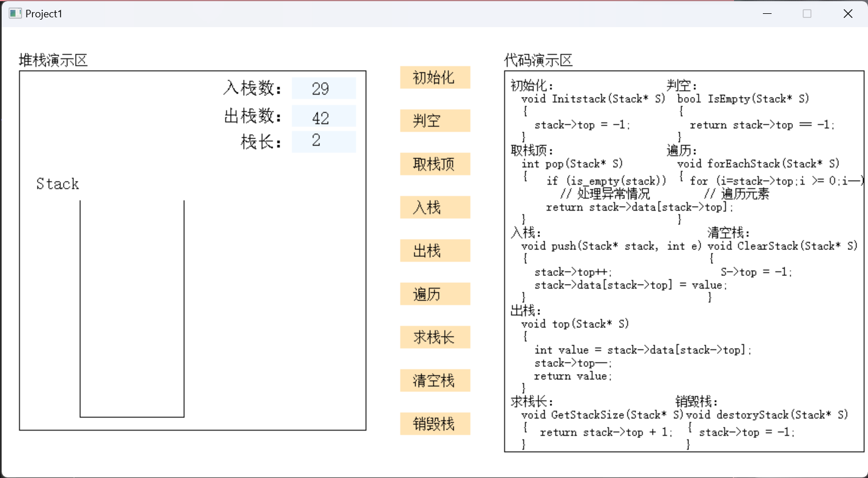The width and height of the screenshot is (868, 478).
Task: Click the 栈长 field showing 2
Action: (323, 141)
